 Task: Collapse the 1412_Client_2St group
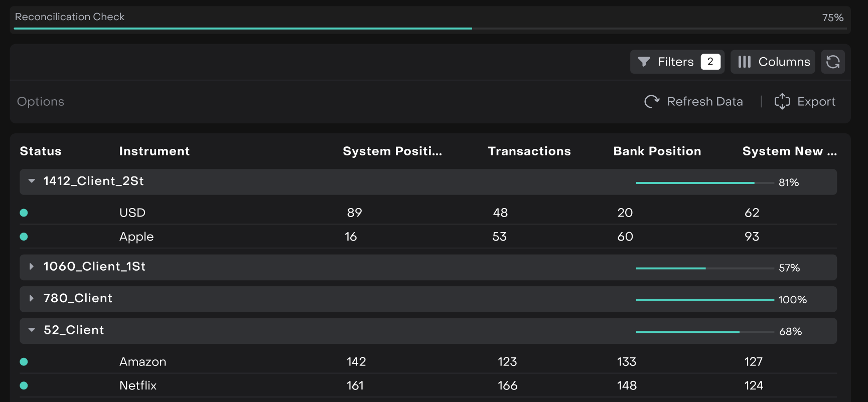coord(32,181)
